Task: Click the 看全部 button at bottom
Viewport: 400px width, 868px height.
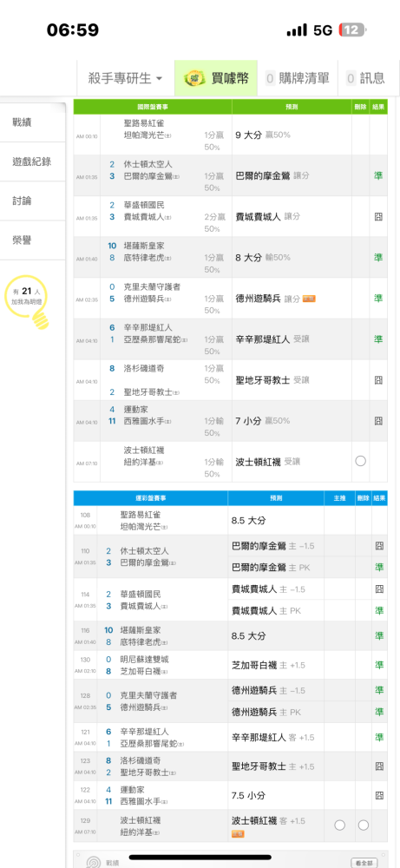Action: tap(364, 863)
